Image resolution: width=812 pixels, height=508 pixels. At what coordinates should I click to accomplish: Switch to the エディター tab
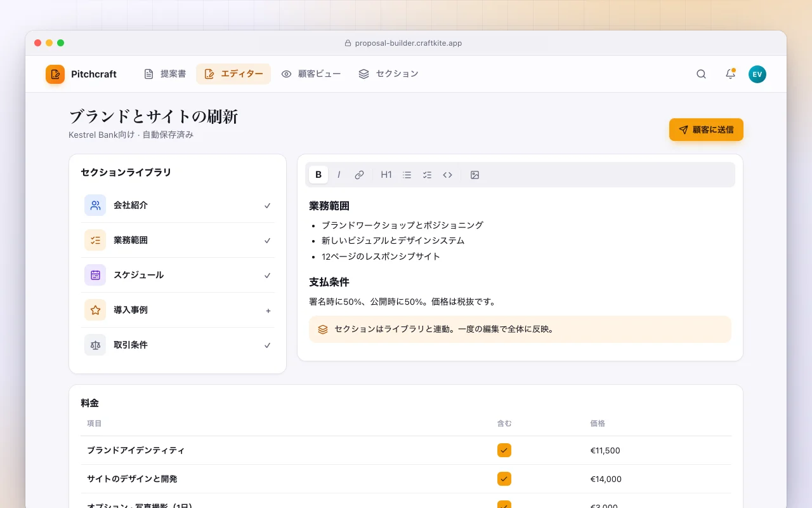point(233,74)
